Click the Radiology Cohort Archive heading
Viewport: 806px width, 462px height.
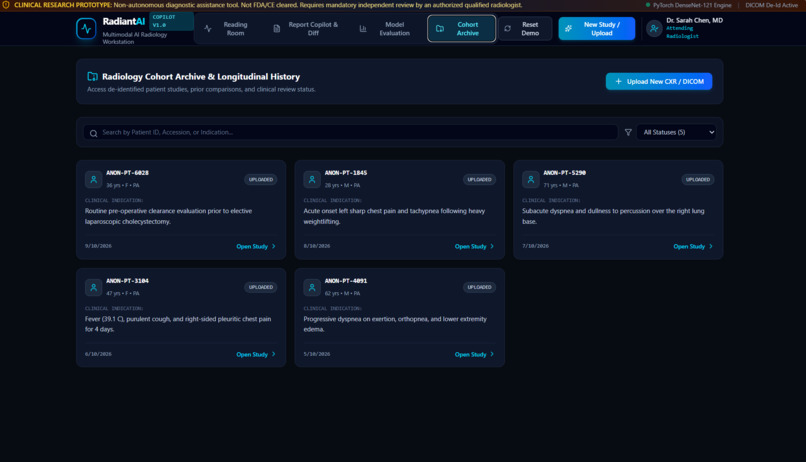[x=201, y=77]
